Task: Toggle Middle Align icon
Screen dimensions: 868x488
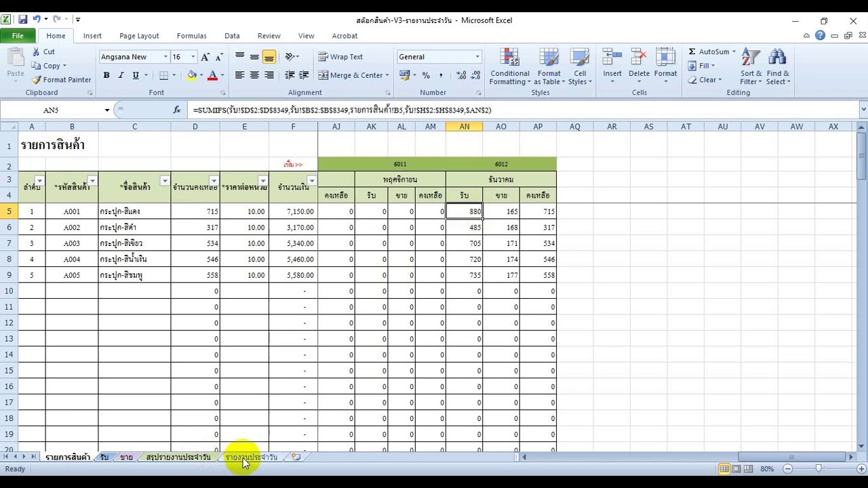Action: [x=254, y=57]
